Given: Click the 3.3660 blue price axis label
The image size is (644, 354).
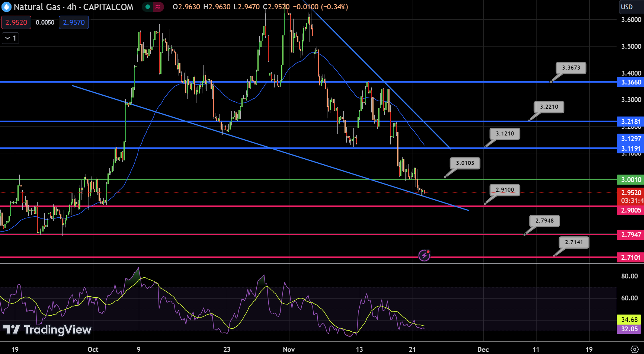Looking at the screenshot, I should tap(631, 82).
